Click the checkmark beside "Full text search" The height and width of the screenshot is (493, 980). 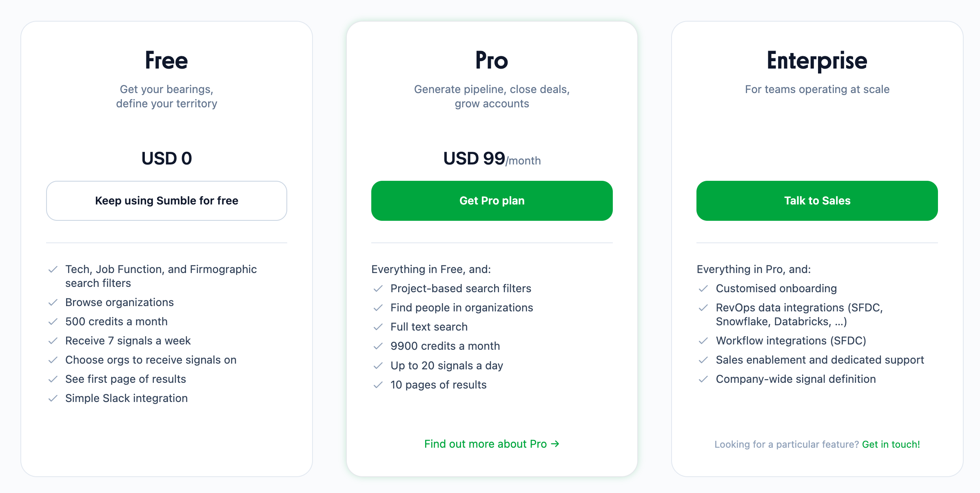378,327
